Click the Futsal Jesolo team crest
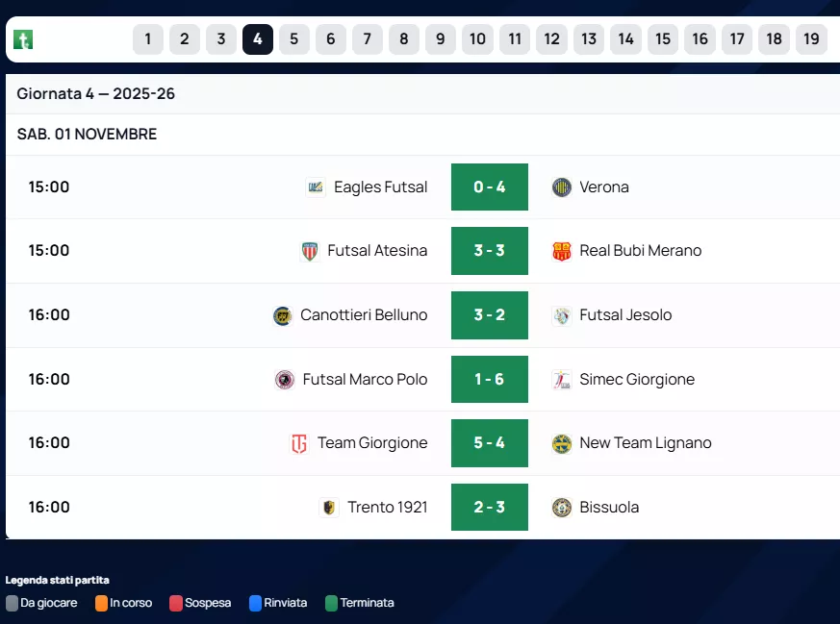840x624 pixels. pyautogui.click(x=562, y=315)
